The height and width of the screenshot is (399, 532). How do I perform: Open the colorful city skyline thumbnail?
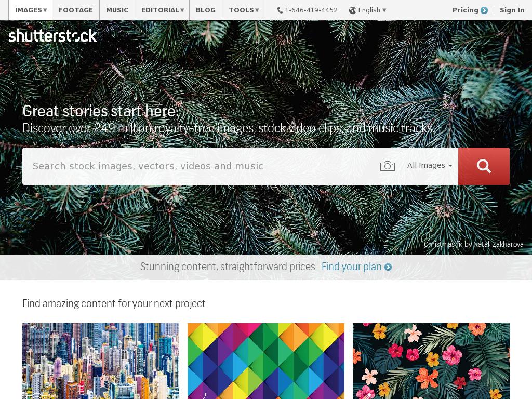point(101,361)
